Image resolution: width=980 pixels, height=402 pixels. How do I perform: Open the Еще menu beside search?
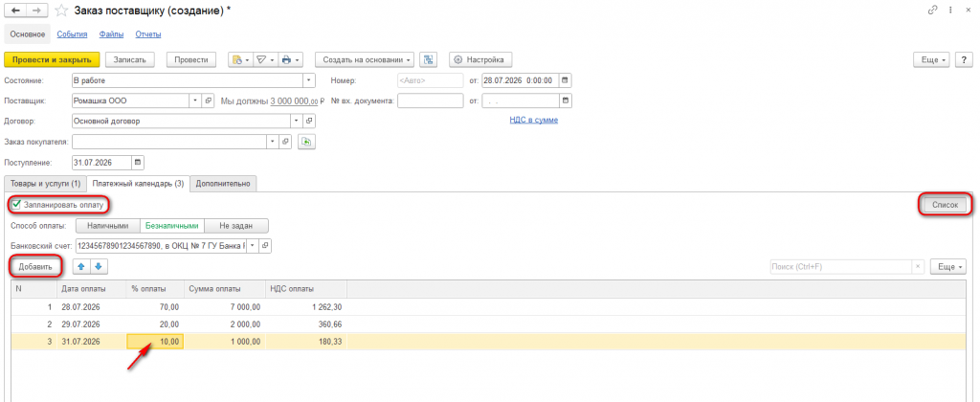[948, 267]
